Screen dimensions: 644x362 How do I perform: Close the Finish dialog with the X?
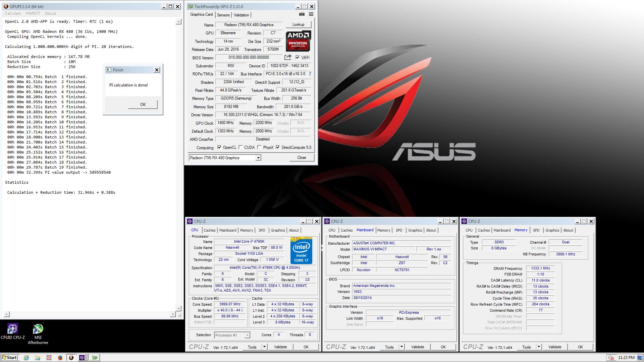(157, 70)
